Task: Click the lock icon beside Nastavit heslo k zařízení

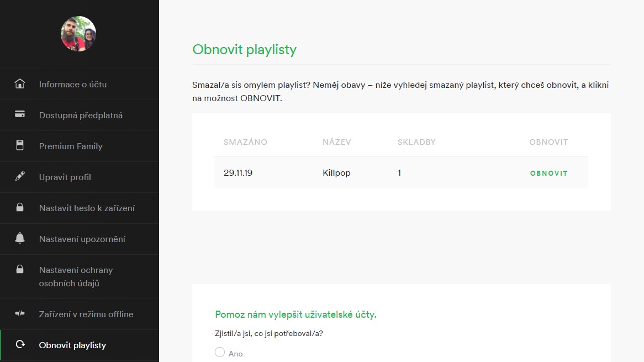Action: [x=20, y=207]
